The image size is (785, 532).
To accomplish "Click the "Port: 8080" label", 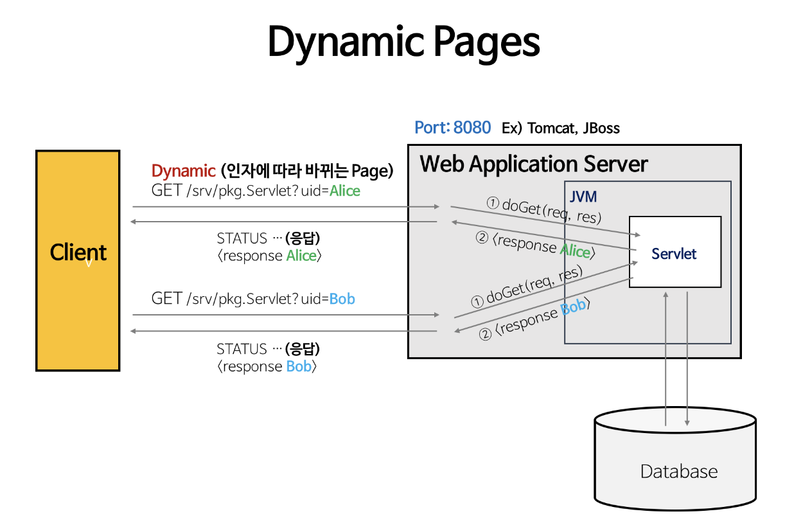I will click(453, 127).
